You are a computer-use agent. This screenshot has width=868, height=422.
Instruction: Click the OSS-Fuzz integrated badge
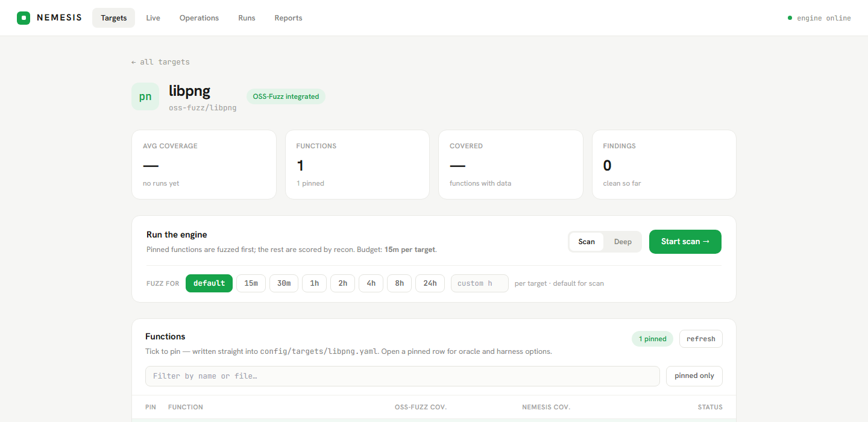tap(286, 96)
